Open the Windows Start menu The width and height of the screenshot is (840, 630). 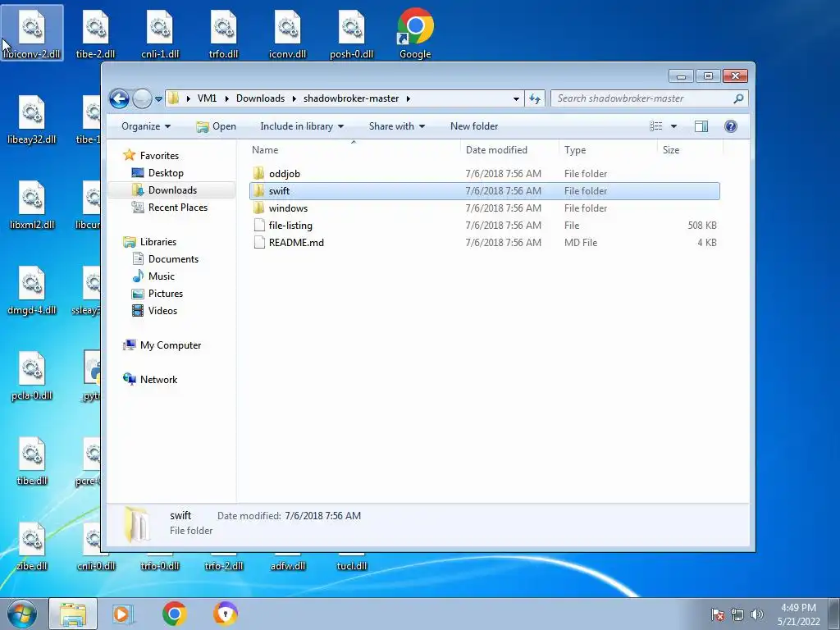pyautogui.click(x=21, y=614)
